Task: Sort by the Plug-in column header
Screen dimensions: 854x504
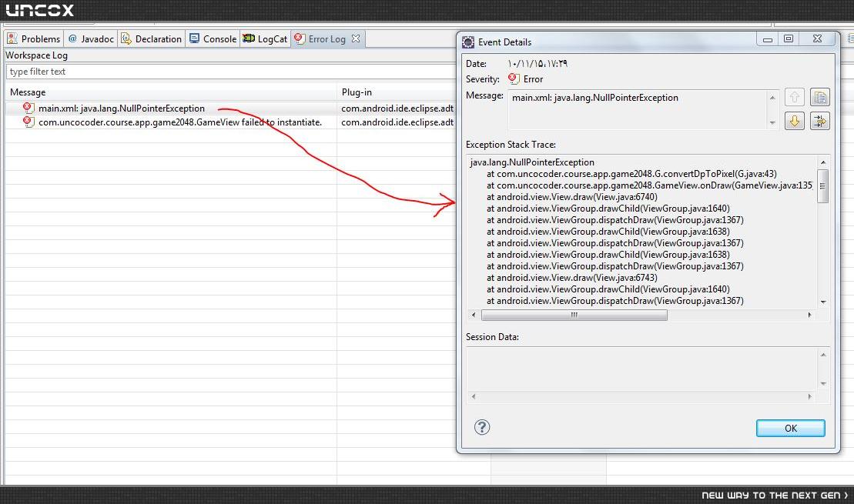Action: tap(397, 92)
